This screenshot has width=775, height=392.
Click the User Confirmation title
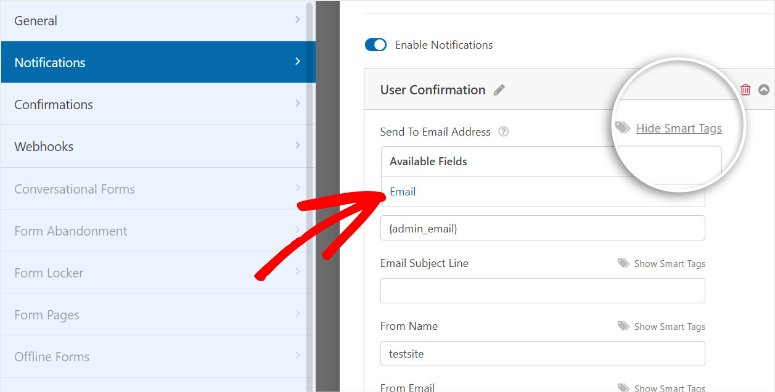coord(432,90)
